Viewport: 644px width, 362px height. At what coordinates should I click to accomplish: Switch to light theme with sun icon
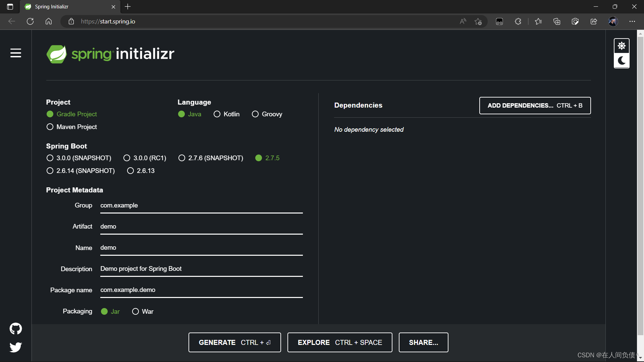tap(622, 46)
